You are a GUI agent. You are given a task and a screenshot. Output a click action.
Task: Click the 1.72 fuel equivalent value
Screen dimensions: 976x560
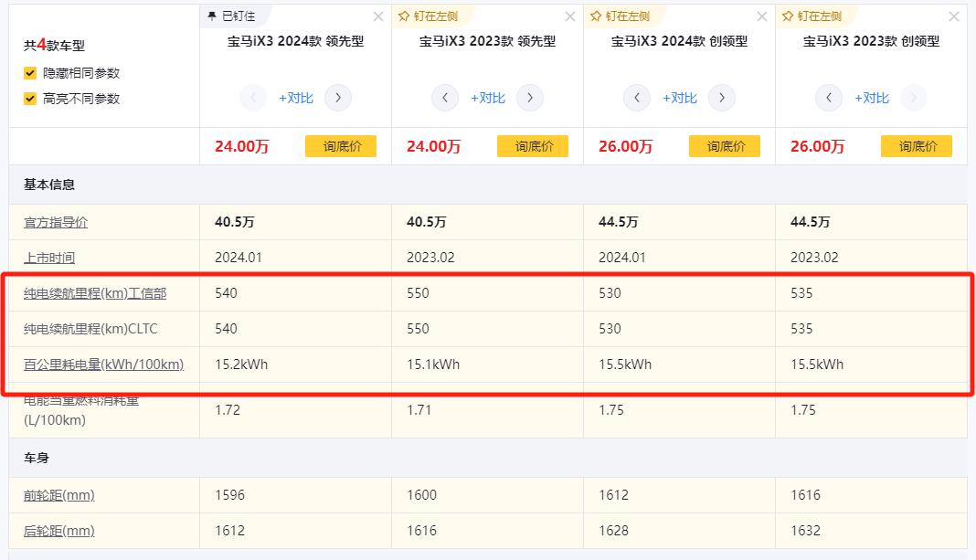point(228,410)
